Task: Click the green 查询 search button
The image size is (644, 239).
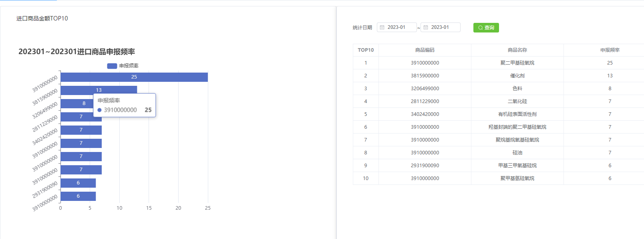Action: click(x=486, y=28)
